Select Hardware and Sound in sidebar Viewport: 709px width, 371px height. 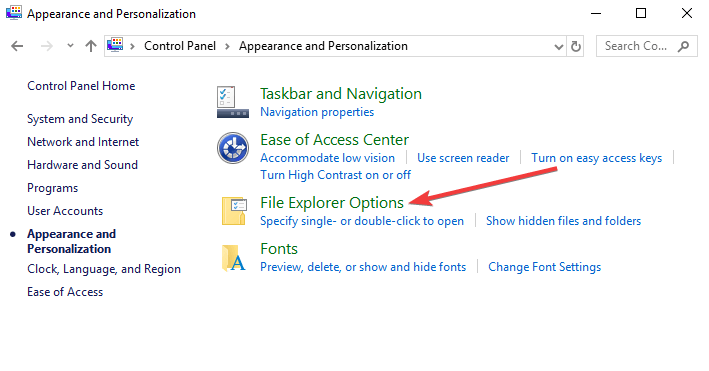[82, 165]
